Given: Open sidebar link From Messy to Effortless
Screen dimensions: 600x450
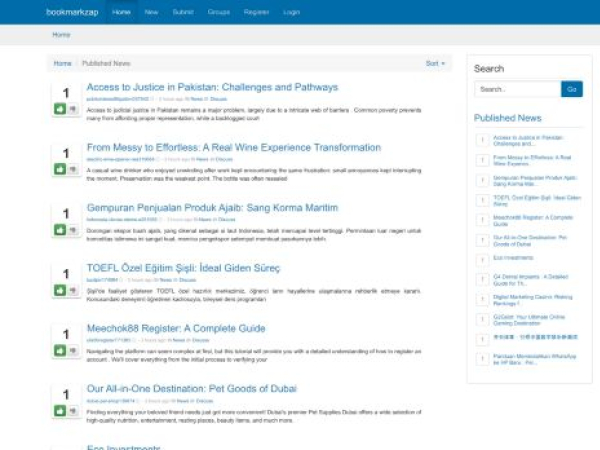Looking at the screenshot, I should [532, 160].
